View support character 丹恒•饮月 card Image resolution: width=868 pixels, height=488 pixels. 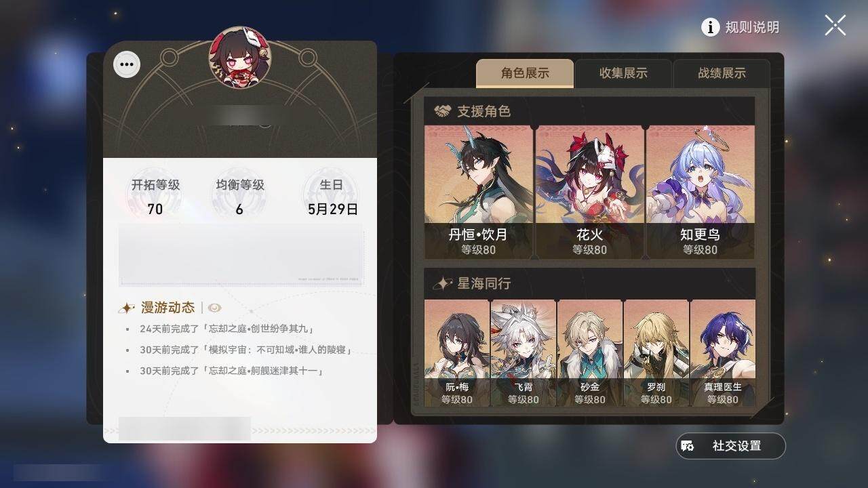[479, 192]
